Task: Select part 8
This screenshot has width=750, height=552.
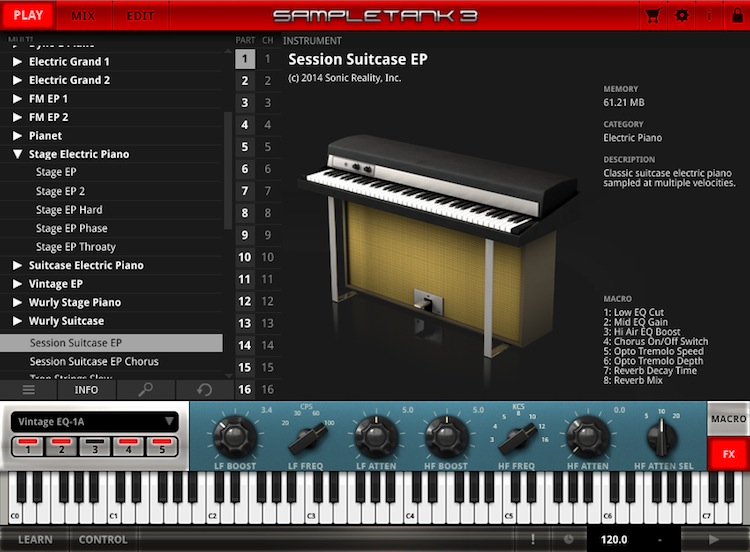Action: click(245, 213)
